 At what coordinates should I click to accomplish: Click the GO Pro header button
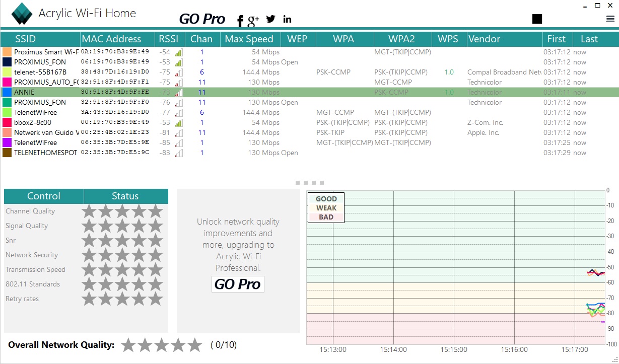(x=202, y=19)
